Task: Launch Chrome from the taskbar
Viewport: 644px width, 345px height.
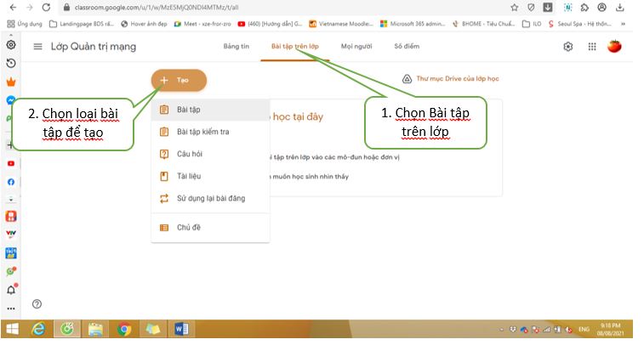Action: (x=124, y=329)
